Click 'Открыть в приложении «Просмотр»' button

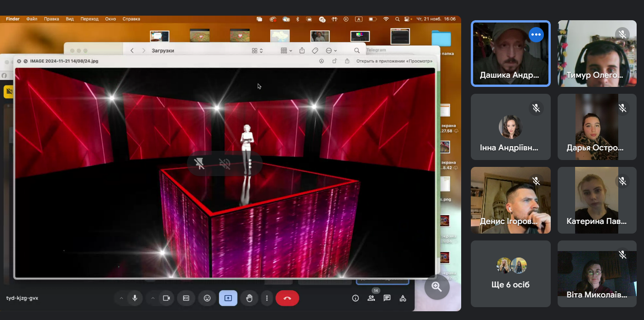click(x=394, y=61)
